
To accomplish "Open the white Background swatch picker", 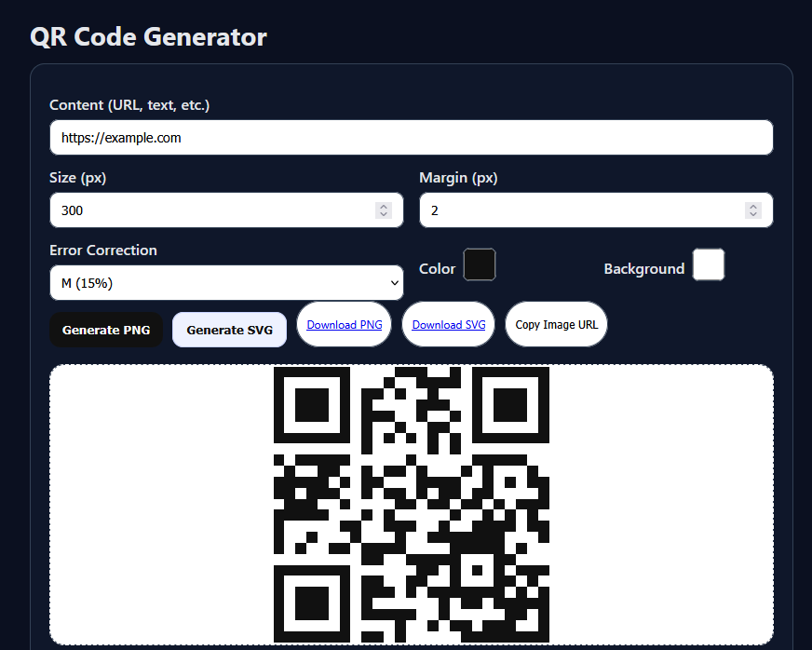I will point(709,264).
